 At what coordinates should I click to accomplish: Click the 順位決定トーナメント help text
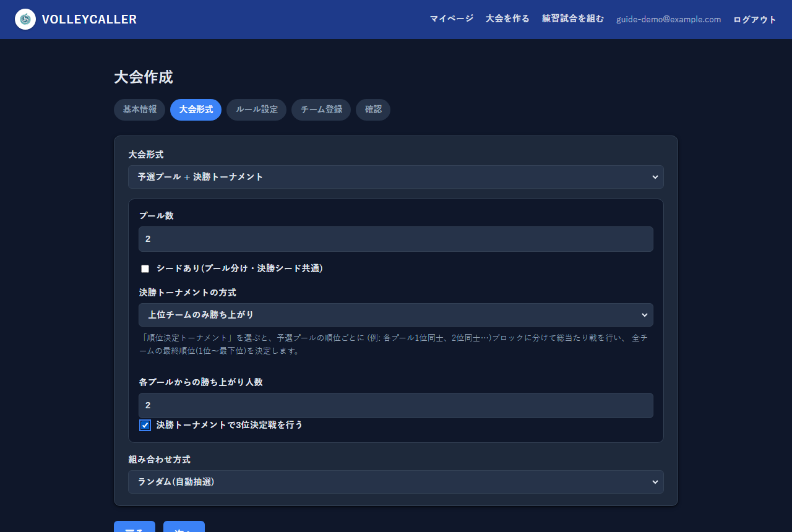394,345
